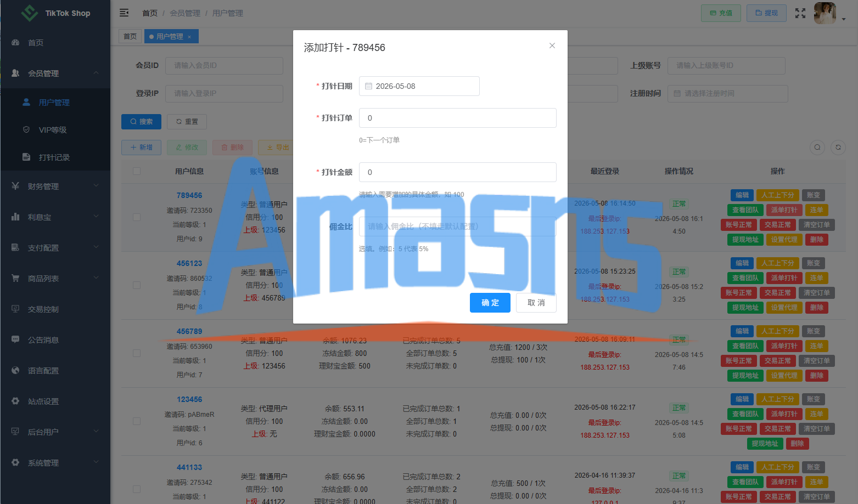Close the 用户管理 tab via x
Screen dimensions: 858x504
point(189,37)
